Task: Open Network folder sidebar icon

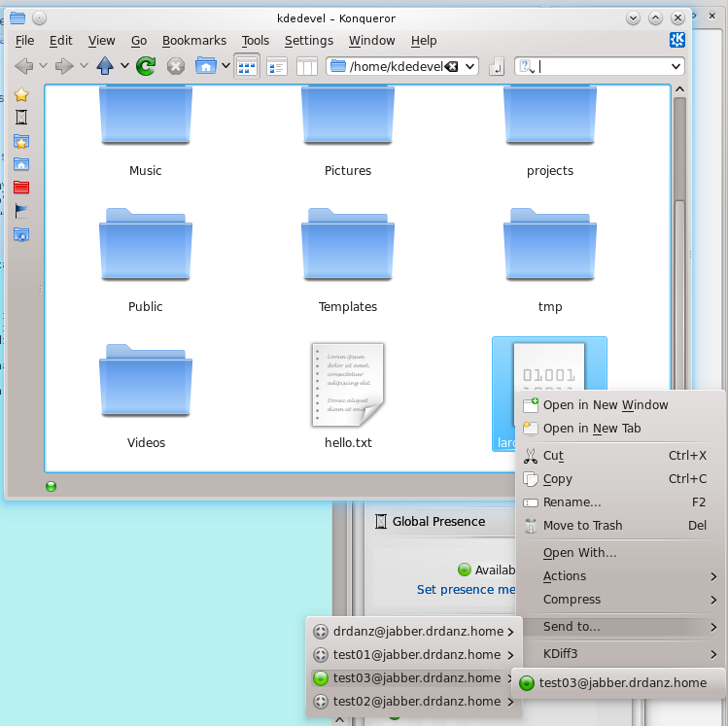Action: click(21, 234)
